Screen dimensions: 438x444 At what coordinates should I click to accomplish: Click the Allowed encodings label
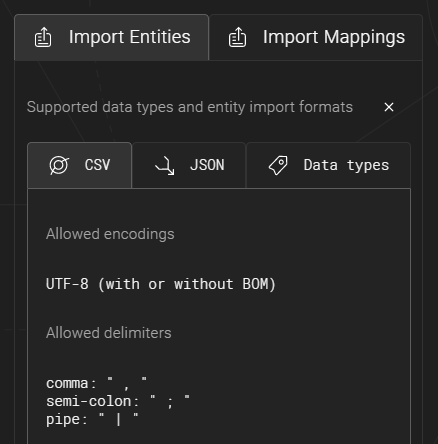110,234
